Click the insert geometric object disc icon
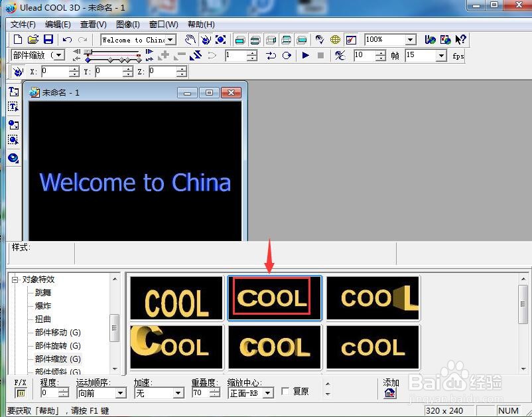The height and width of the screenshot is (417, 532). tap(13, 158)
